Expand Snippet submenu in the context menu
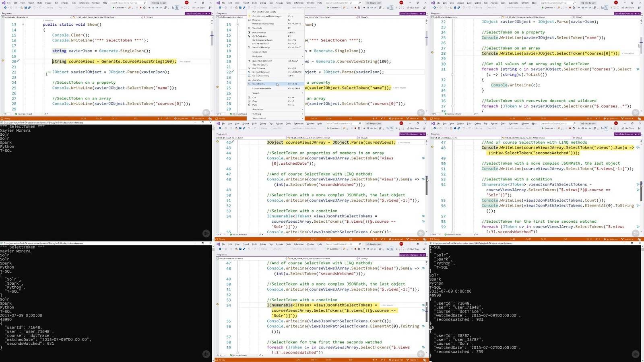 [x=276, y=93]
